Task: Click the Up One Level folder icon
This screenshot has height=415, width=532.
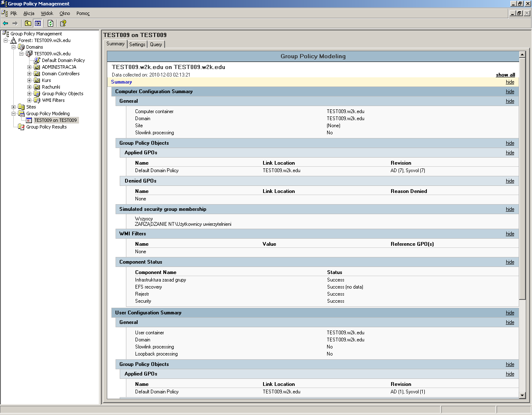Action: pos(28,23)
